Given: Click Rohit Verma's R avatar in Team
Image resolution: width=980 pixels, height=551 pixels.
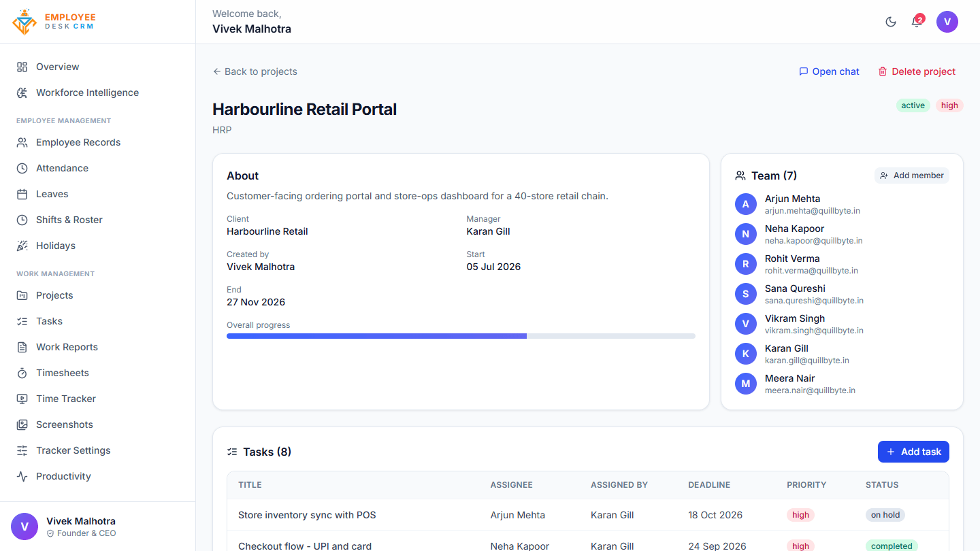Looking at the screenshot, I should click(746, 264).
